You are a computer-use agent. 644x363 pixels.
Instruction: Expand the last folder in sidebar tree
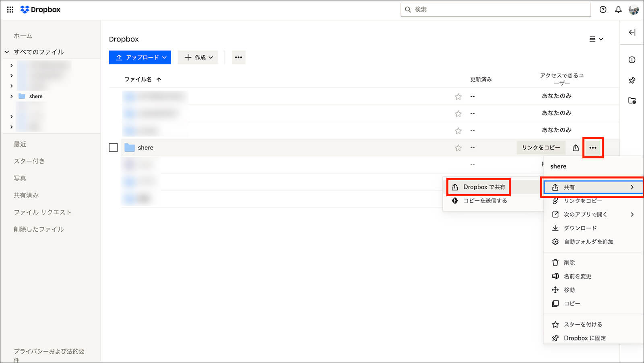pyautogui.click(x=11, y=127)
